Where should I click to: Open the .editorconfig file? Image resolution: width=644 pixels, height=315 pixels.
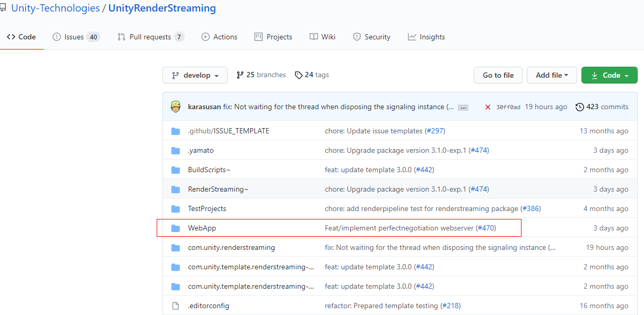209,306
